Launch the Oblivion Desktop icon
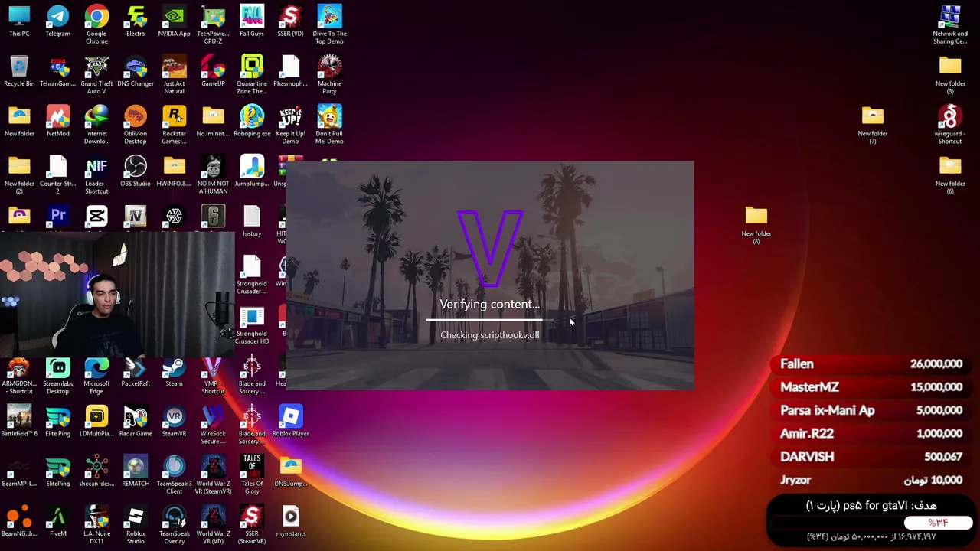980x551 pixels. (x=136, y=125)
